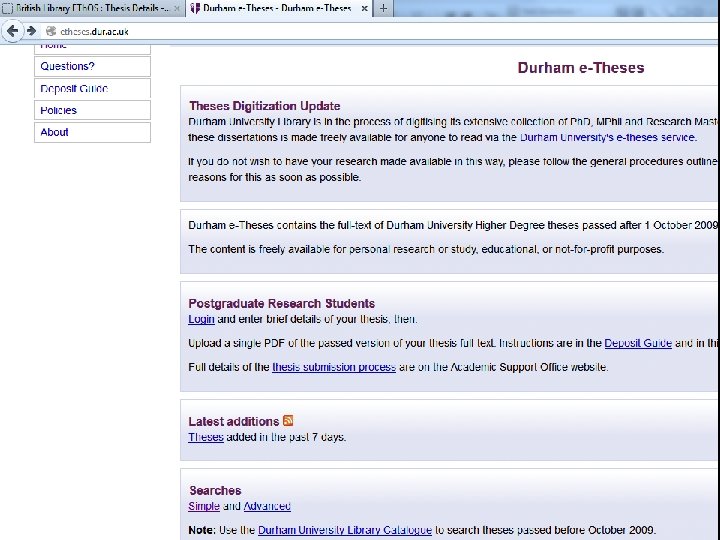Follow Durham University's e-theses service link
Viewport: 720px width, 540px height.
(x=608, y=137)
